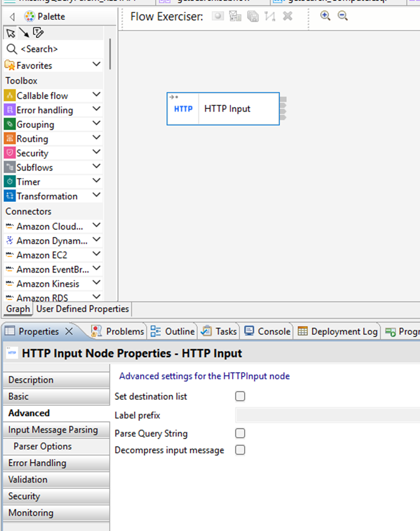Collapse the Palette with the triangle arrow
420x531 pixels.
tap(12, 17)
